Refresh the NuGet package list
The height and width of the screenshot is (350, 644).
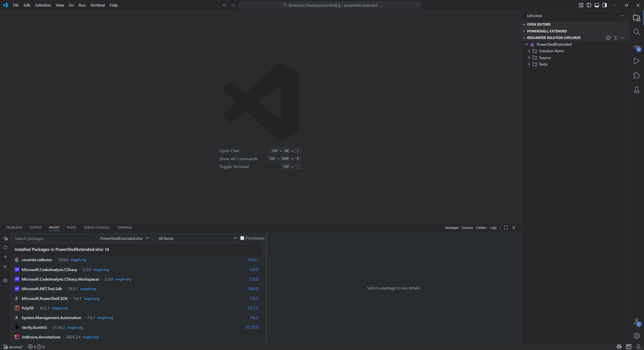(x=5, y=248)
